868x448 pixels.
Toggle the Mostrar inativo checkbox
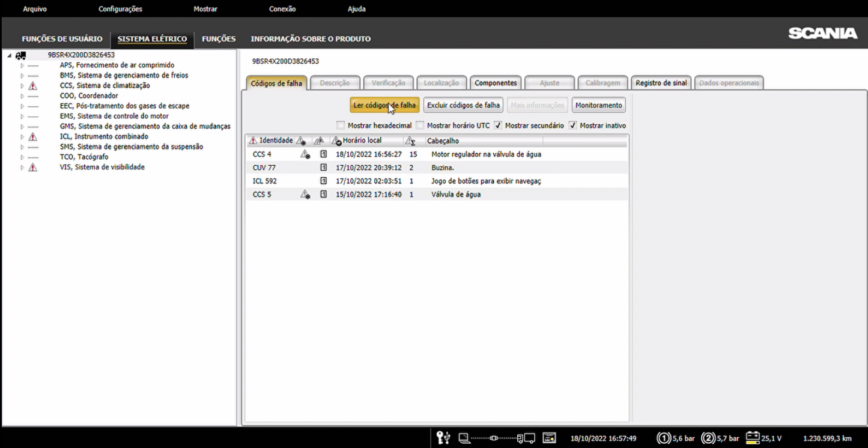(x=572, y=126)
